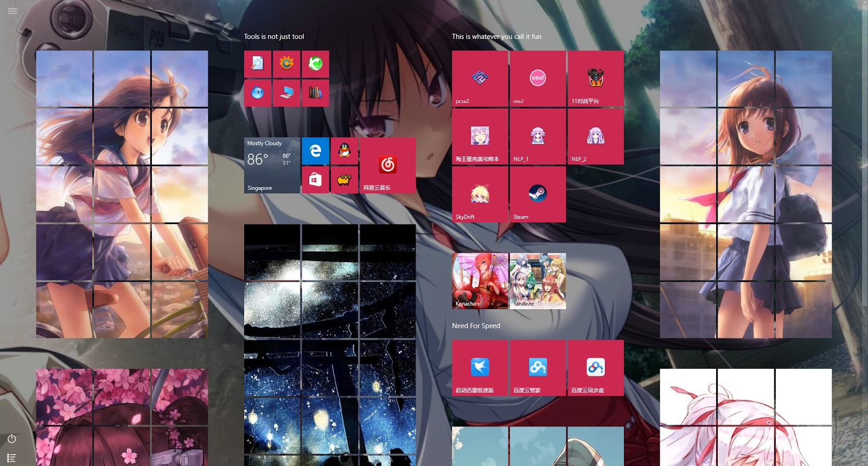The image size is (868, 466).
Task: Expand the Start hamburger menu
Action: (12, 11)
